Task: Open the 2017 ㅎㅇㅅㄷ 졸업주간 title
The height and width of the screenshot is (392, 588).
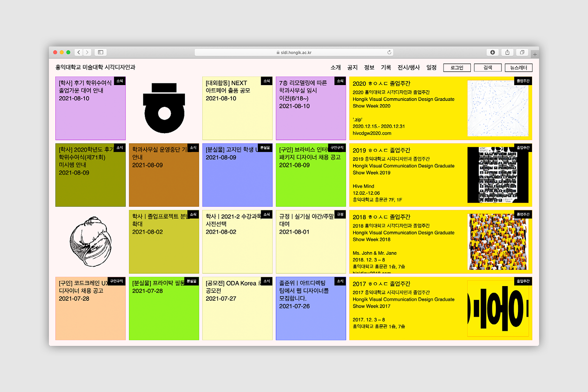Action: pos(381,284)
